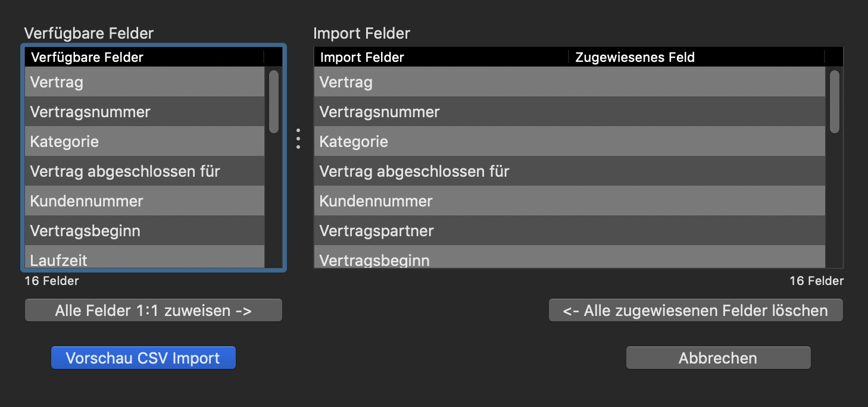This screenshot has height=407, width=868.
Task: Select Vertragspartner row in Import Felder
Action: 569,231
